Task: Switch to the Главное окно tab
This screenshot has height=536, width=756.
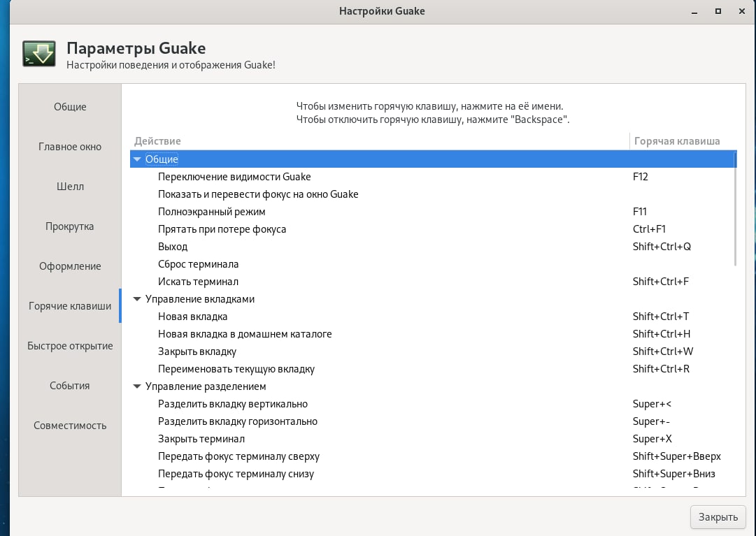Action: coord(70,147)
